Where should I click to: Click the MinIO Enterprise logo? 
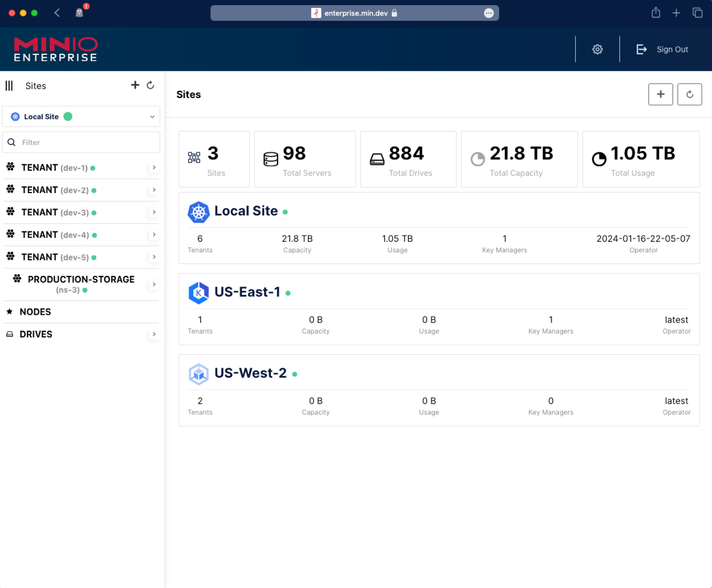56,49
